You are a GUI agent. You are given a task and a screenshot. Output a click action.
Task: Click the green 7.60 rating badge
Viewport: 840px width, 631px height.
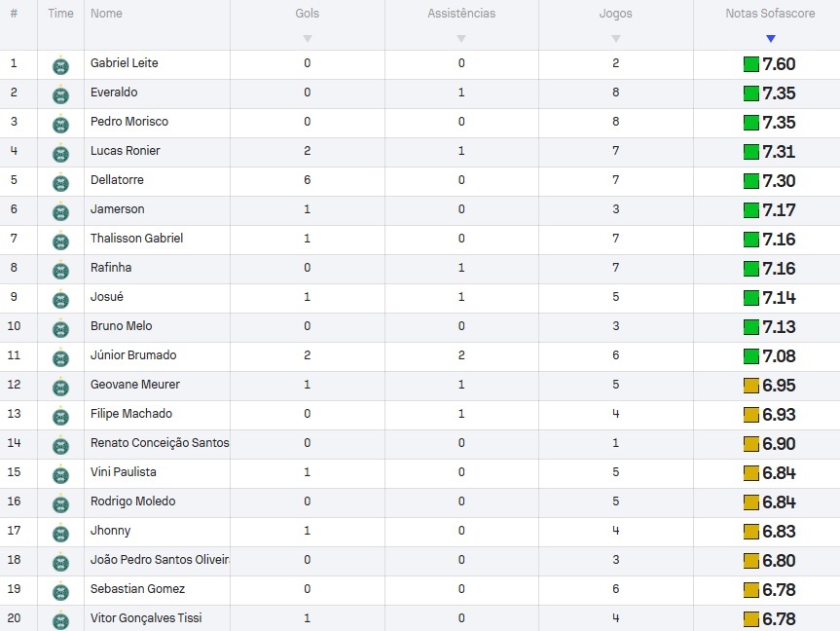pos(769,64)
